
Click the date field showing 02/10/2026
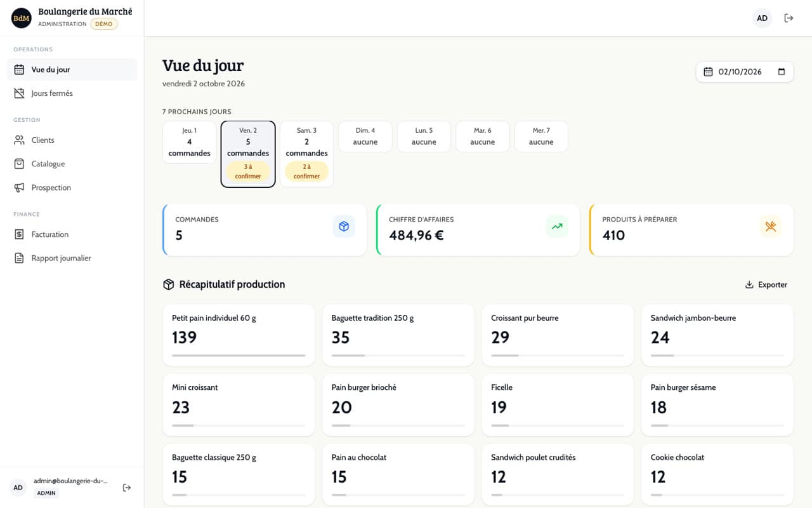point(745,72)
